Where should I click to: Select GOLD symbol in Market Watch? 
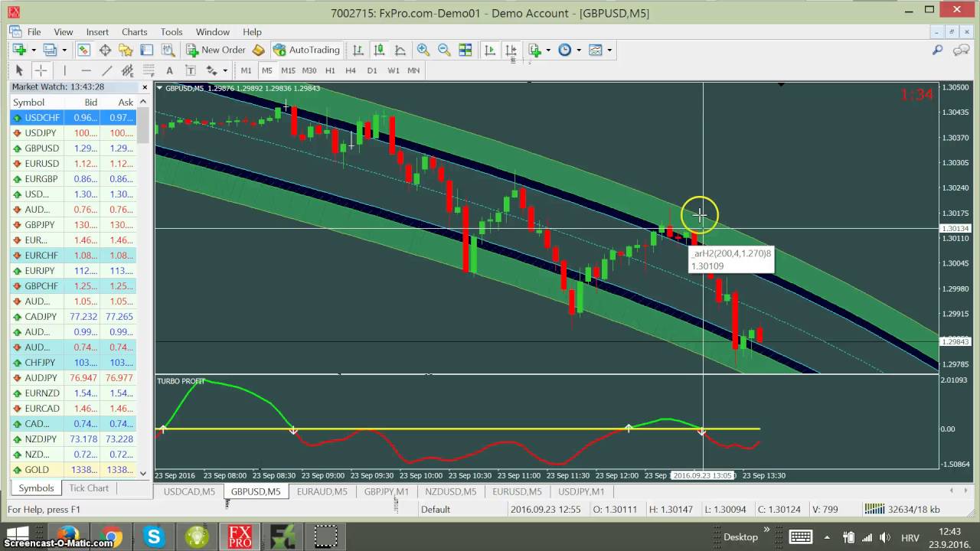pyautogui.click(x=73, y=470)
